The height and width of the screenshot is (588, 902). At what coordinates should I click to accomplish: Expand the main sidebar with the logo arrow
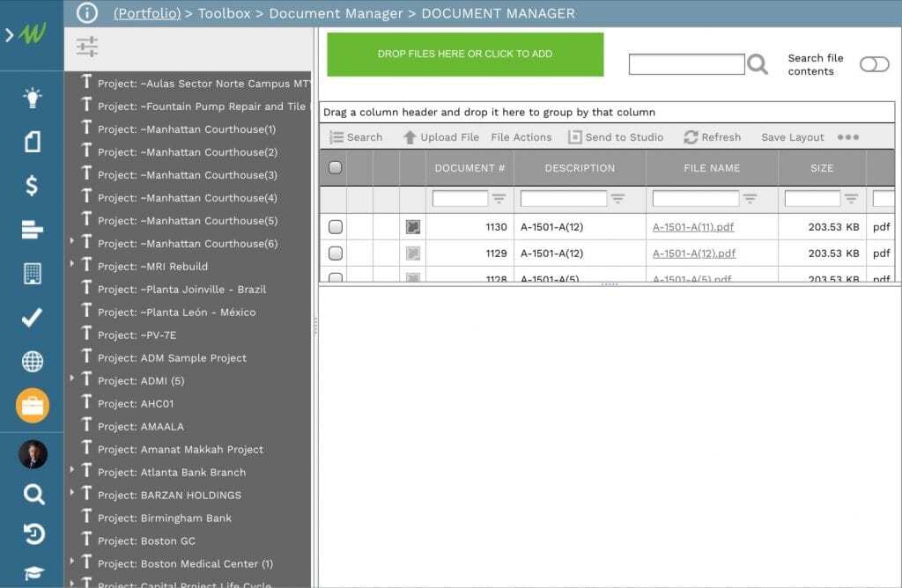(x=9, y=35)
